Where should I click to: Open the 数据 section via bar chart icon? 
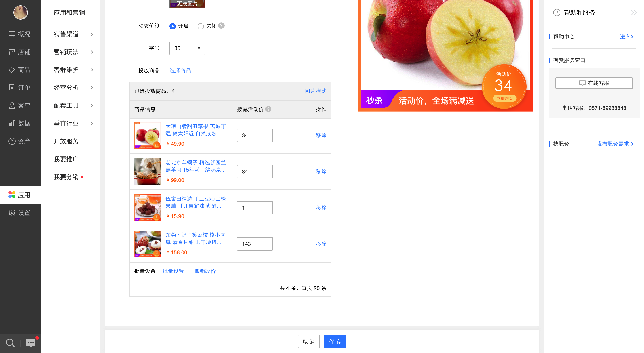click(12, 123)
